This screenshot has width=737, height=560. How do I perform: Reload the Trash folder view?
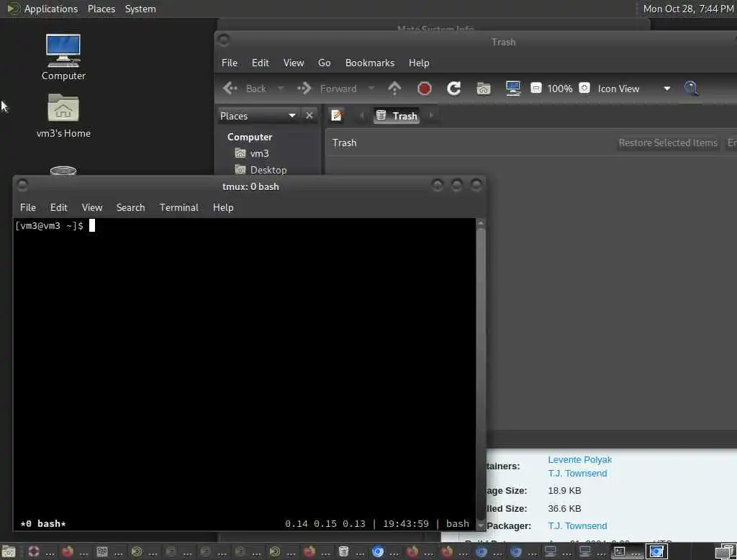pyautogui.click(x=453, y=89)
